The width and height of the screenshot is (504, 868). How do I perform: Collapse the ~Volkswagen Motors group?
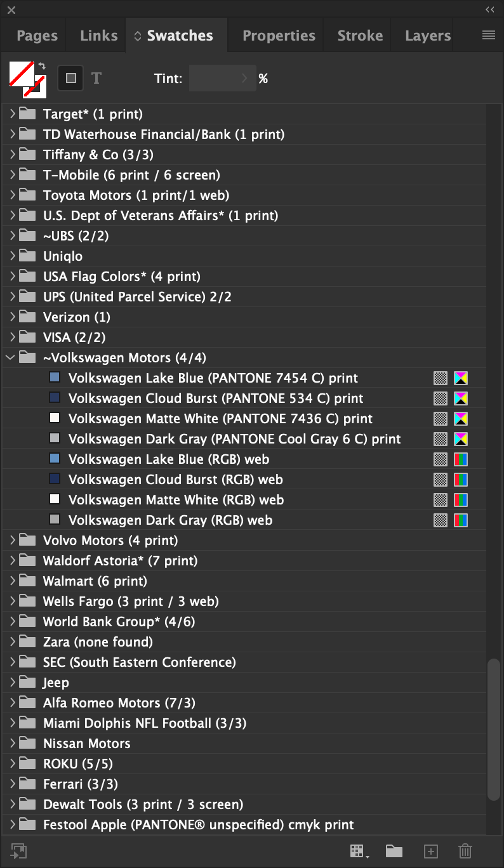[x=10, y=358]
